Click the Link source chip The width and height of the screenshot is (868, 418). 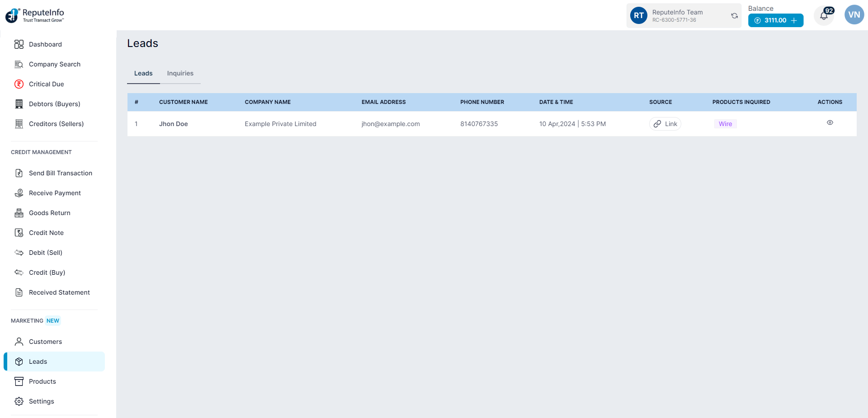click(x=665, y=124)
